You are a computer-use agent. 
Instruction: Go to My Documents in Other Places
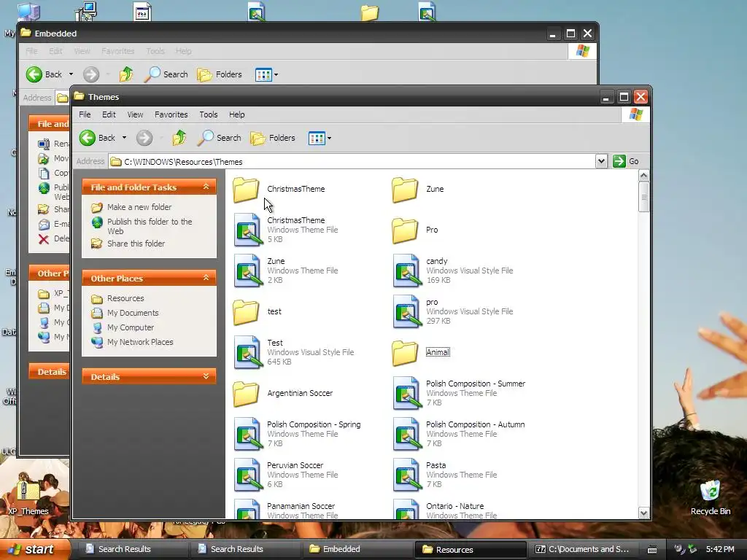tap(133, 314)
